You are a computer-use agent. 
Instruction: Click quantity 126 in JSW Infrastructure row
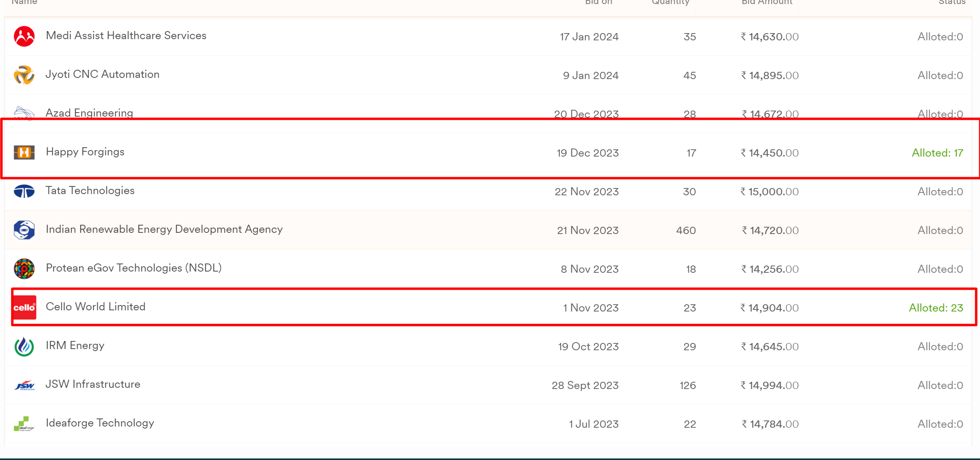point(688,385)
